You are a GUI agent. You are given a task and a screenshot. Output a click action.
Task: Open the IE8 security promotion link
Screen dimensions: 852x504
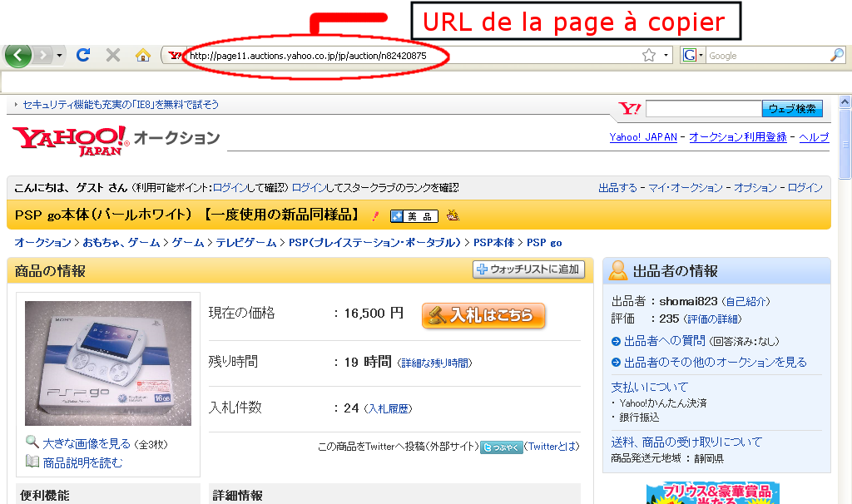pyautogui.click(x=121, y=104)
